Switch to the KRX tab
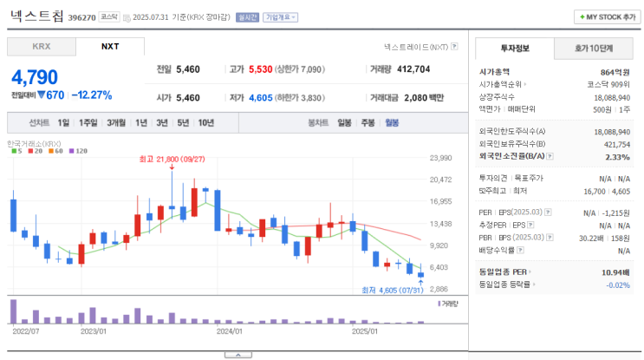 pos(42,47)
